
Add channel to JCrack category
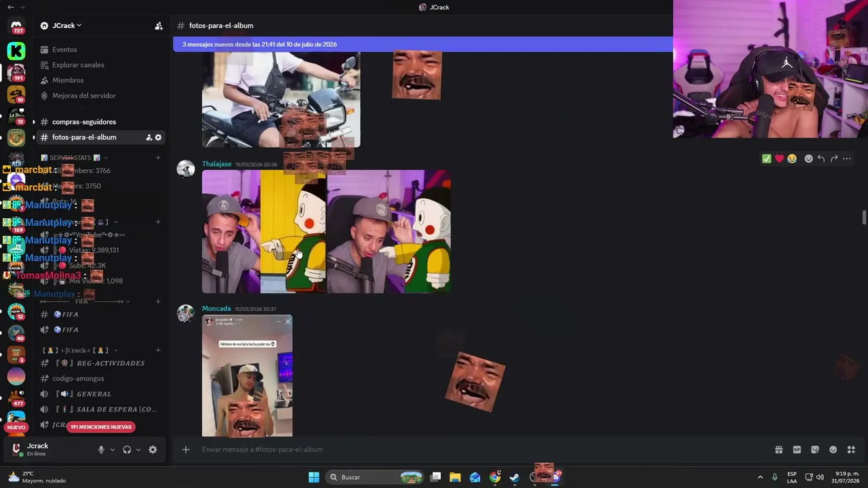pyautogui.click(x=158, y=350)
